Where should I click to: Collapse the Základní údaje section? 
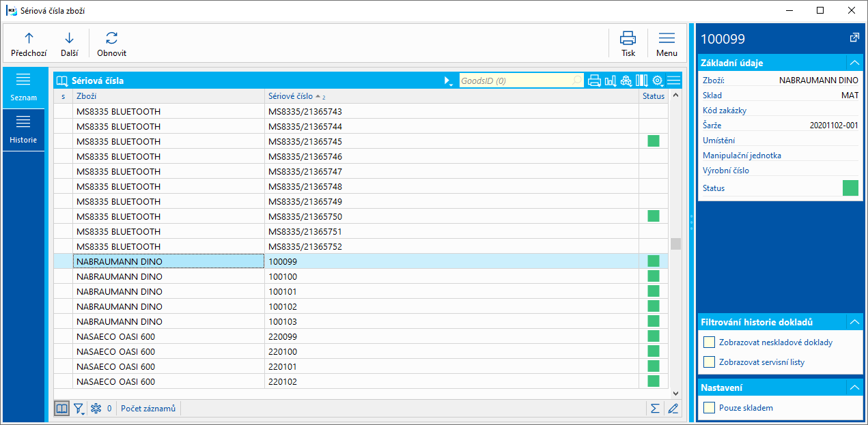coord(853,63)
